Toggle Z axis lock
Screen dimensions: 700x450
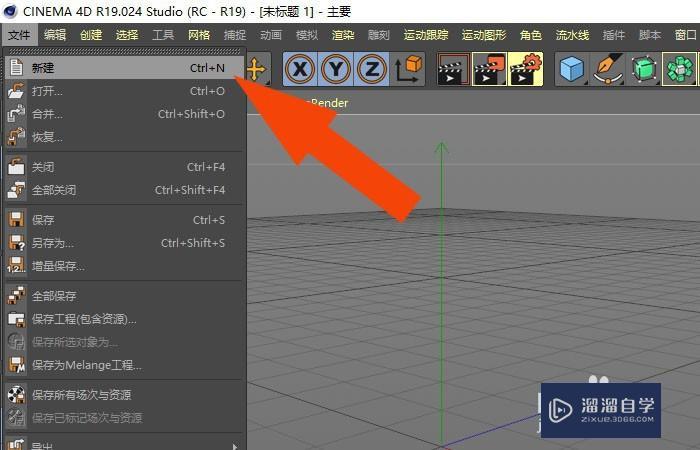pos(371,69)
